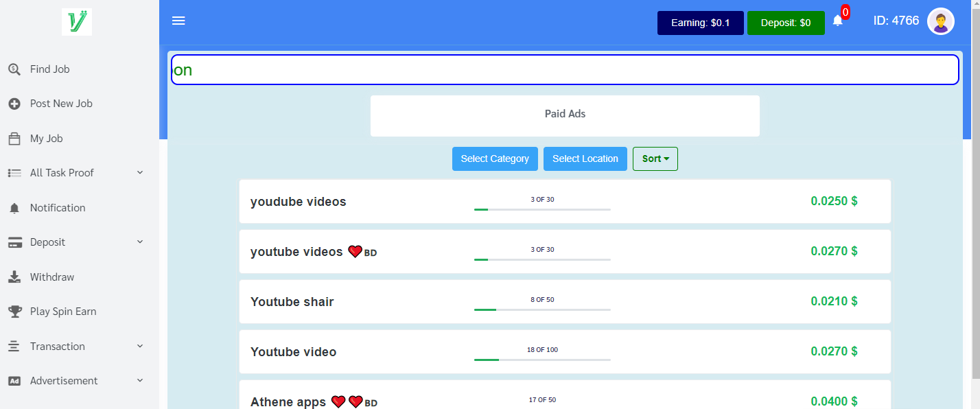Image resolution: width=980 pixels, height=409 pixels.
Task: Click the sidebar Notification bell icon
Action: tap(14, 208)
